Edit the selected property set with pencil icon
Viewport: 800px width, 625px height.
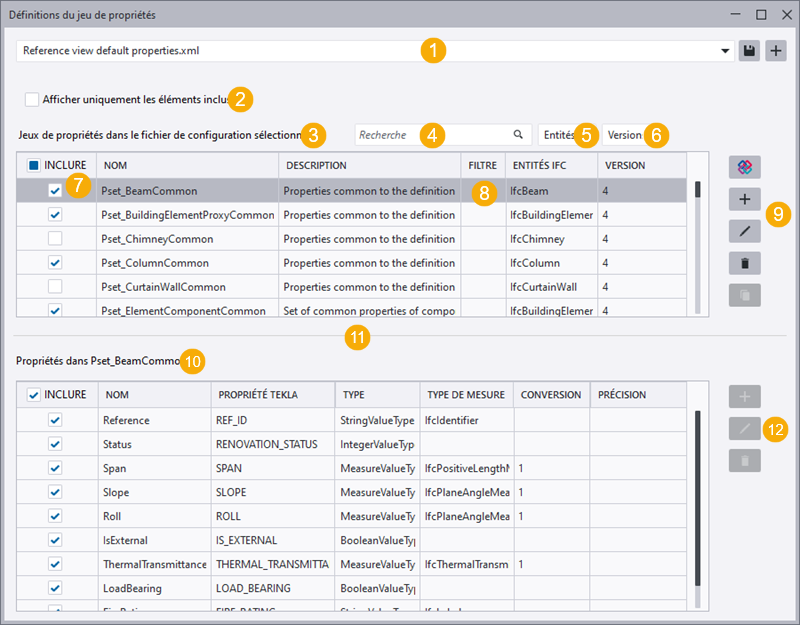coord(744,231)
